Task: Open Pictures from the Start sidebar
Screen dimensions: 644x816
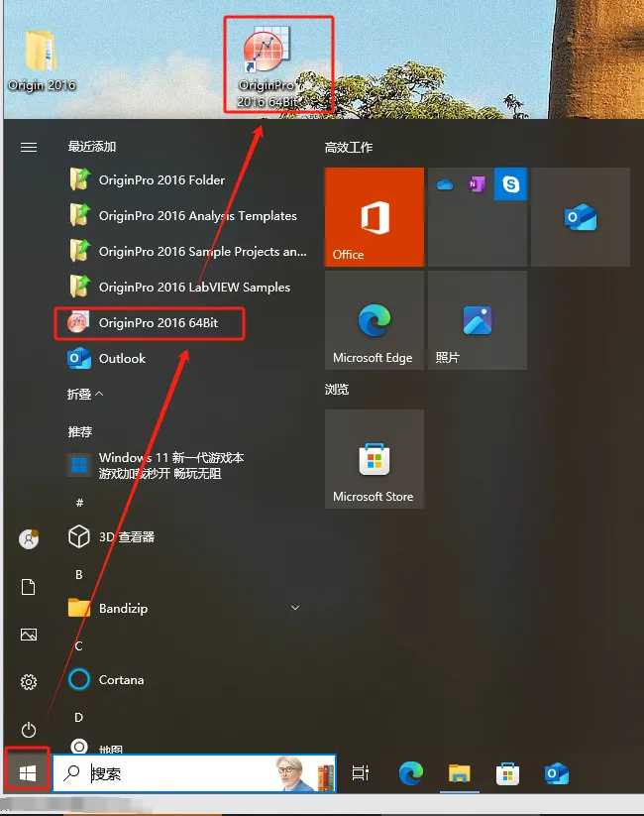Action: click(x=29, y=635)
